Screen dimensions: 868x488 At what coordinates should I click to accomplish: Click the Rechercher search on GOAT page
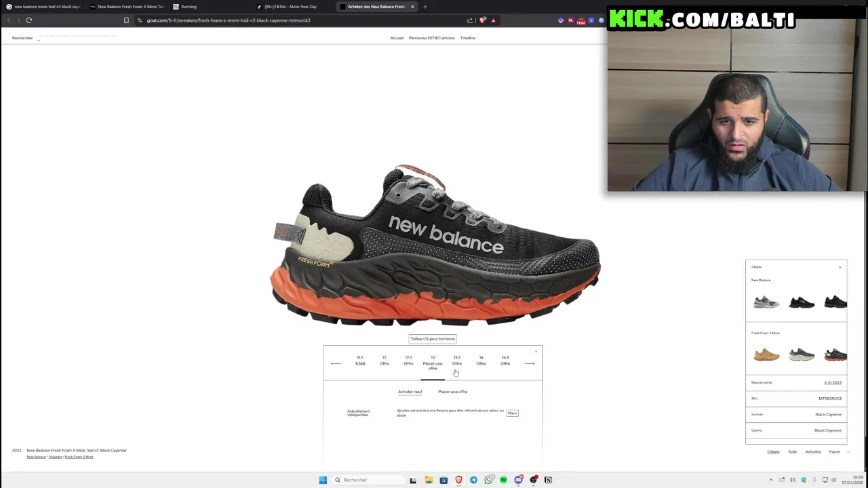pyautogui.click(x=22, y=38)
